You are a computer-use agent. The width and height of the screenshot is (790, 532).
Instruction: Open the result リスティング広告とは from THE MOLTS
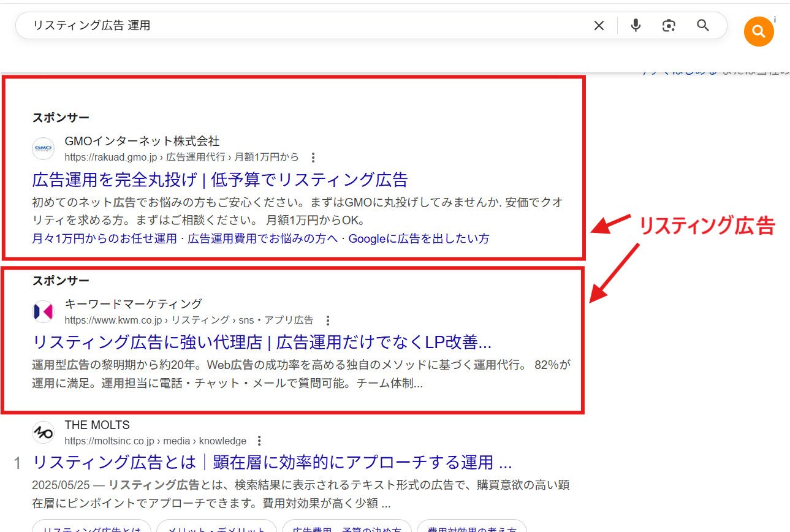tap(272, 462)
